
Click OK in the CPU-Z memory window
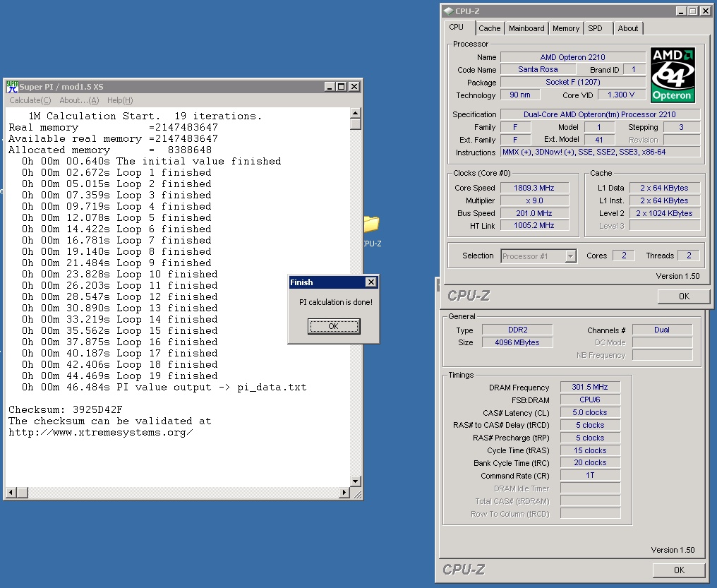[x=679, y=570]
